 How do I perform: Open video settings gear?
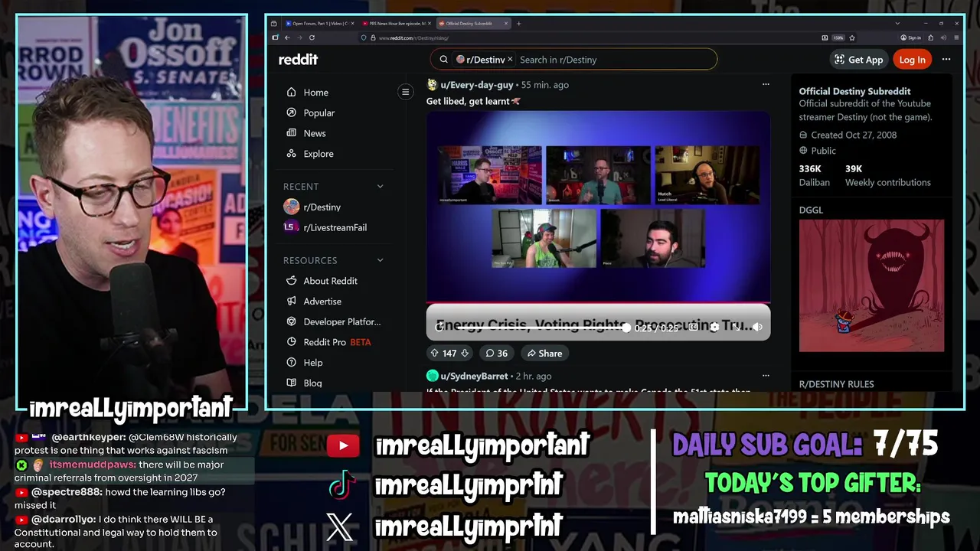[714, 327]
